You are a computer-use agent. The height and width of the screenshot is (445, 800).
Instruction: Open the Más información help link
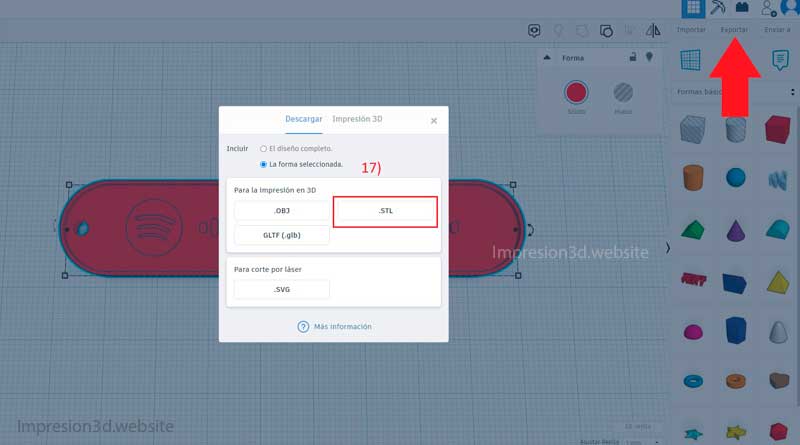335,327
